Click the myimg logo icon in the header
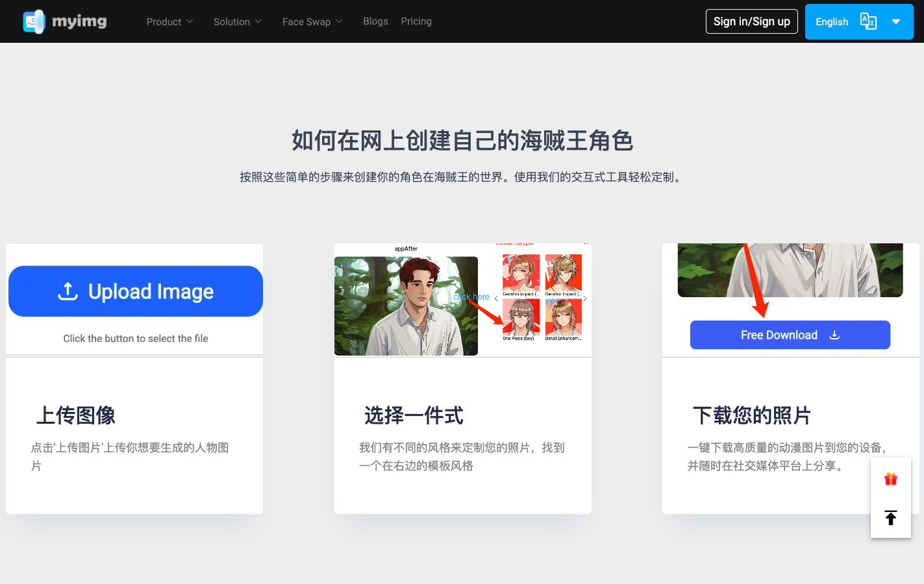924x584 pixels. tap(32, 21)
